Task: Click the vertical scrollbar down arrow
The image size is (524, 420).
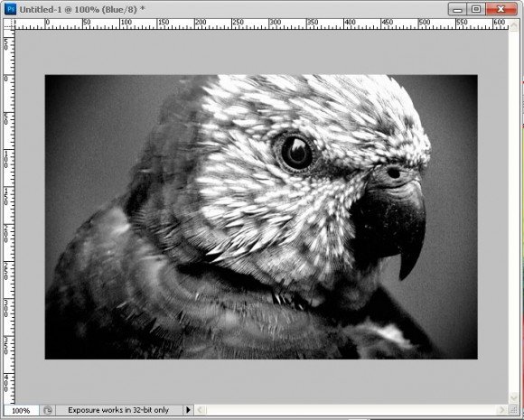Action: 514,397
